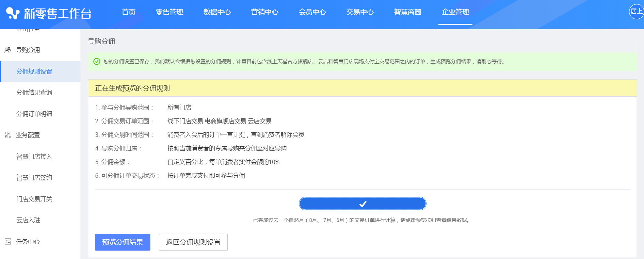
Task: Switch to 数据中心 tab
Action: (x=217, y=12)
